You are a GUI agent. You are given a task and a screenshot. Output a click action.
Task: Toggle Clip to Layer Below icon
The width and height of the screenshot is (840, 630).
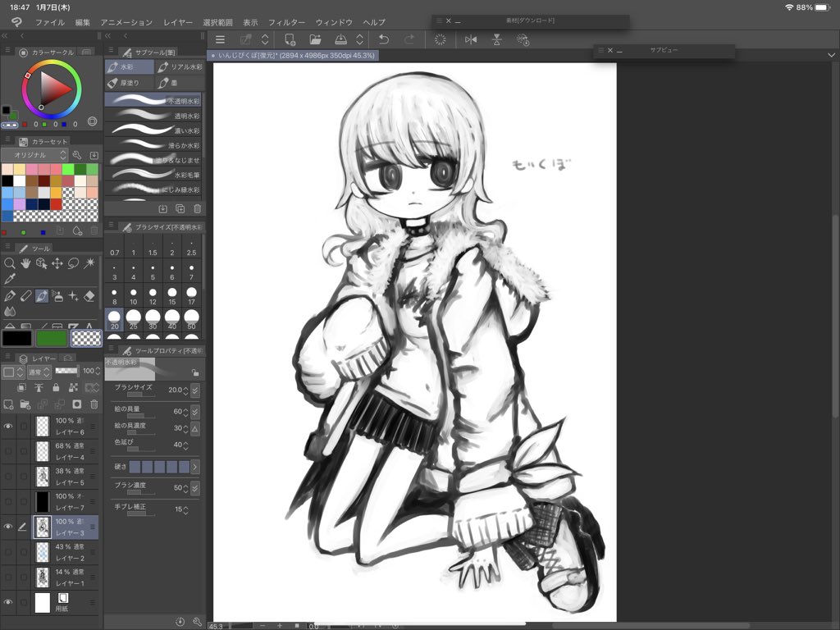coord(21,387)
